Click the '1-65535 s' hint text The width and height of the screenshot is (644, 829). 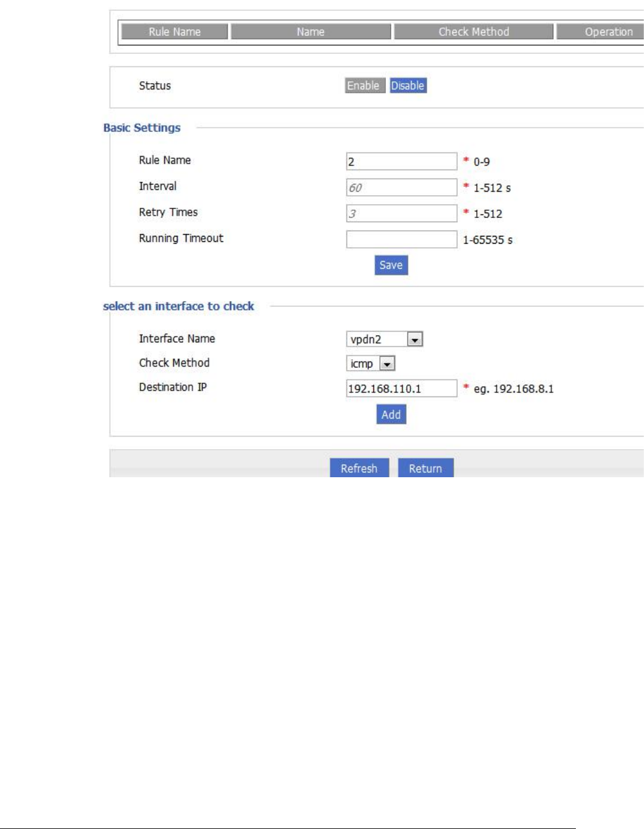(487, 240)
